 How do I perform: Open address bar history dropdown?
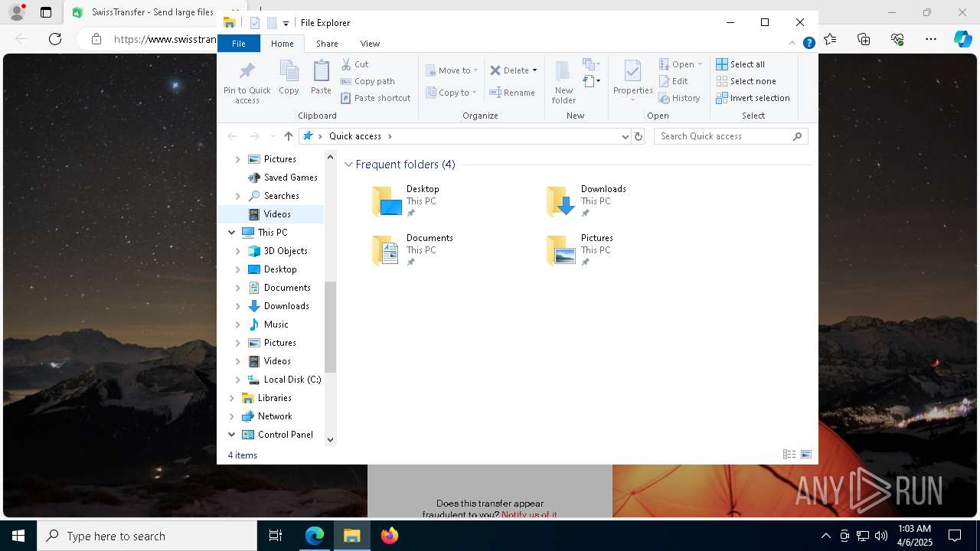tap(625, 136)
